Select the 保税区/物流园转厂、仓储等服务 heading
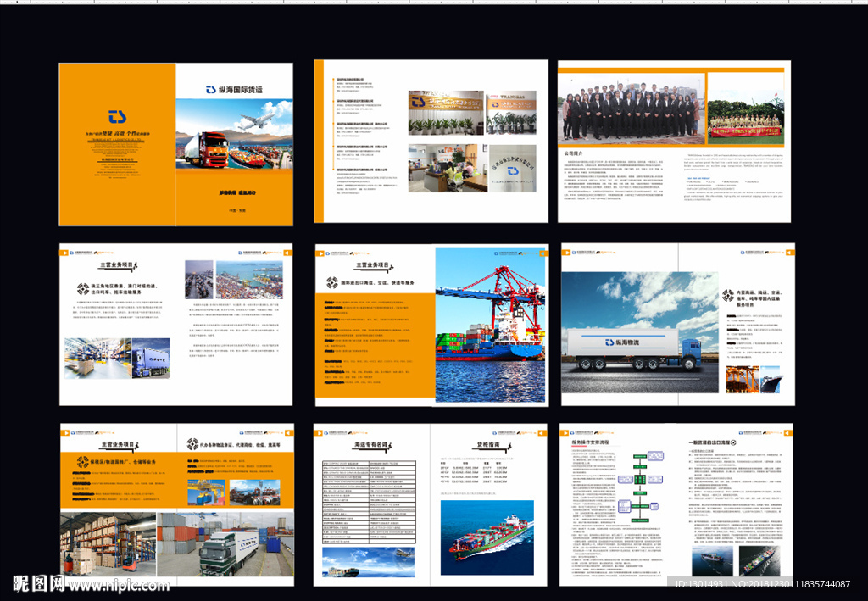The width and height of the screenshot is (868, 601). pyautogui.click(x=123, y=461)
